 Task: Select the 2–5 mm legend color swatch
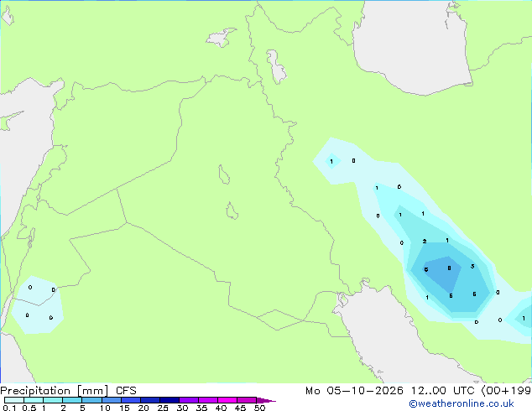tap(72, 400)
